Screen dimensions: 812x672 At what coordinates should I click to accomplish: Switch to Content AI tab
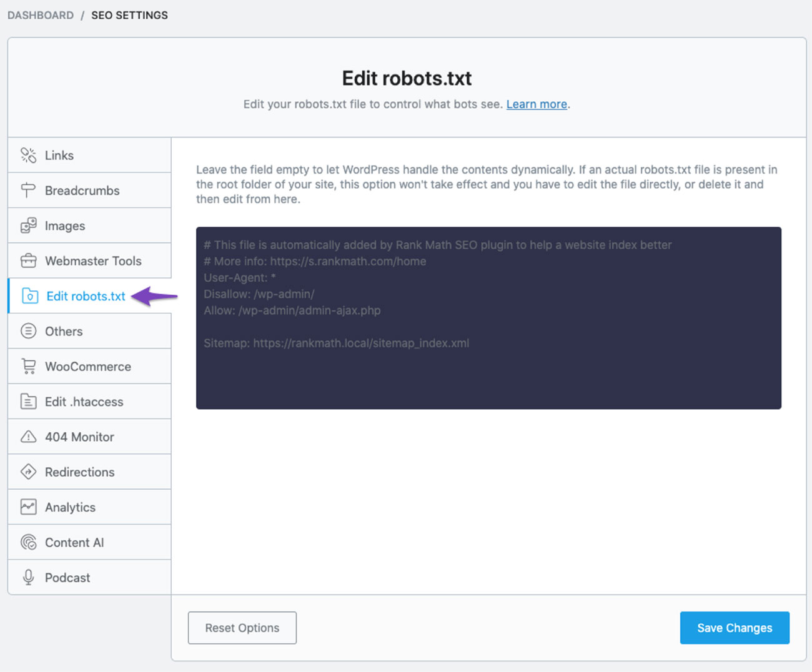pos(89,542)
